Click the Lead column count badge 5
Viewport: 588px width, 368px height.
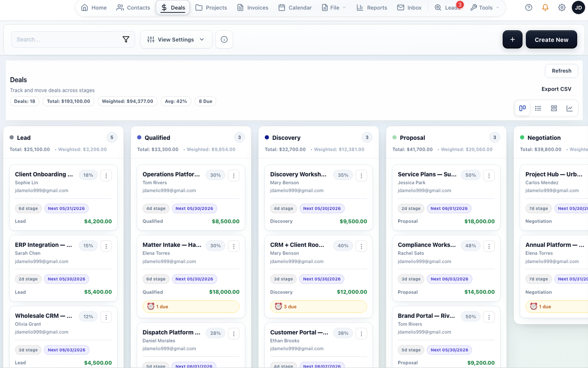tap(112, 137)
